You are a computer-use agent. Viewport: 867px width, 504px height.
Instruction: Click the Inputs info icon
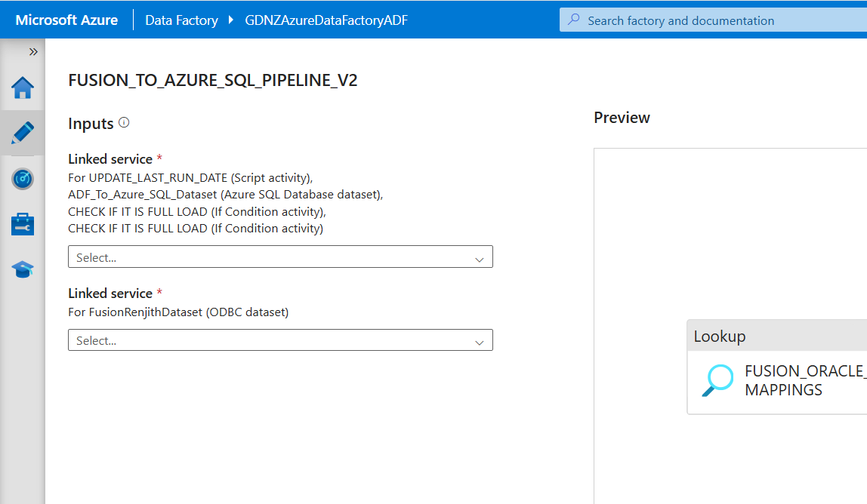click(124, 123)
